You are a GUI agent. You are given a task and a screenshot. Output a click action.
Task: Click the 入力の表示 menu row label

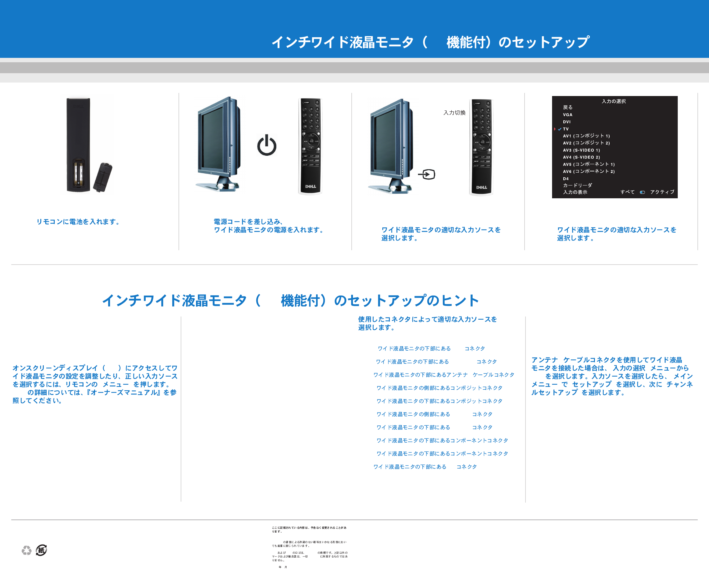coord(575,192)
